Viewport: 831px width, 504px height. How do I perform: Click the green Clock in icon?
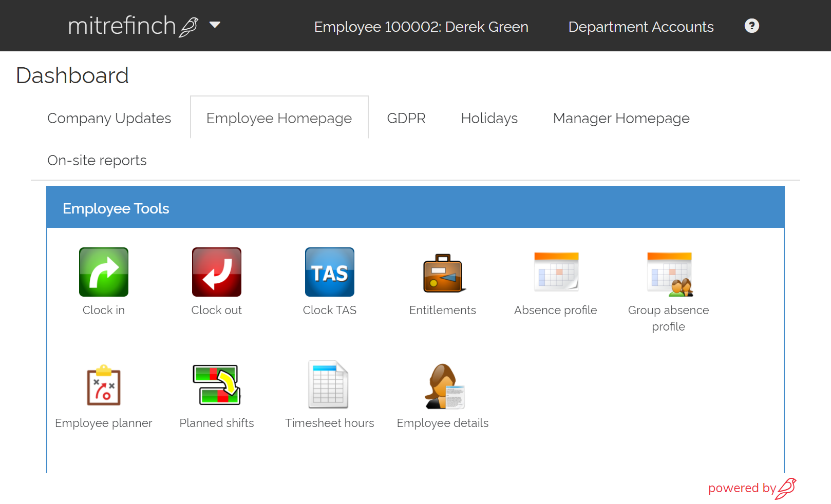[104, 272]
